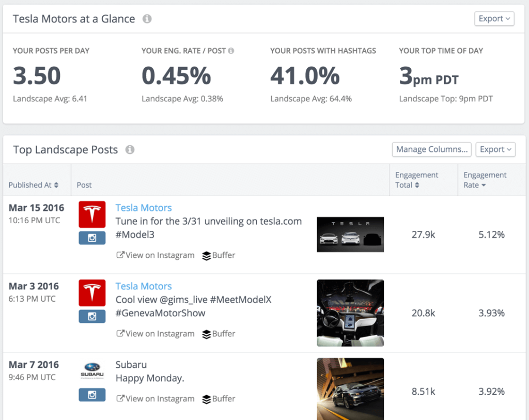The width and height of the screenshot is (529, 420).
Task: Click the Instagram icon on the Model3 post
Action: 92,238
